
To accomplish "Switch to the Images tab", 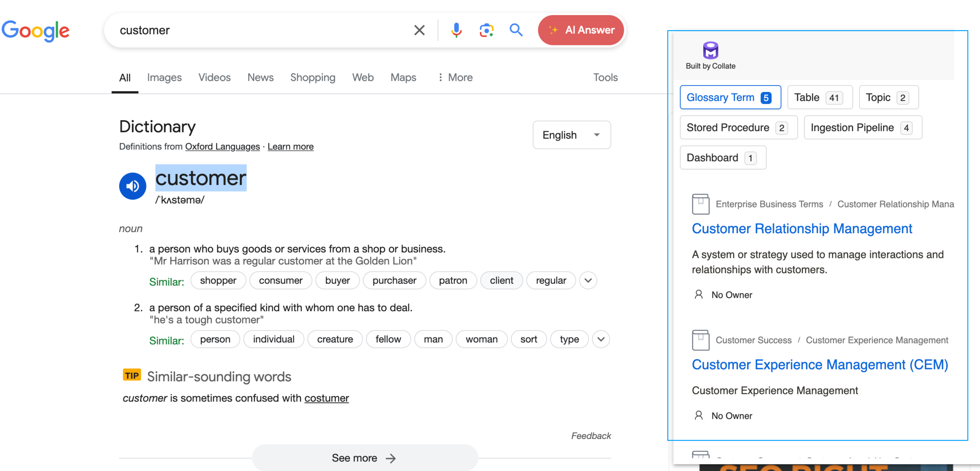I will (x=164, y=78).
